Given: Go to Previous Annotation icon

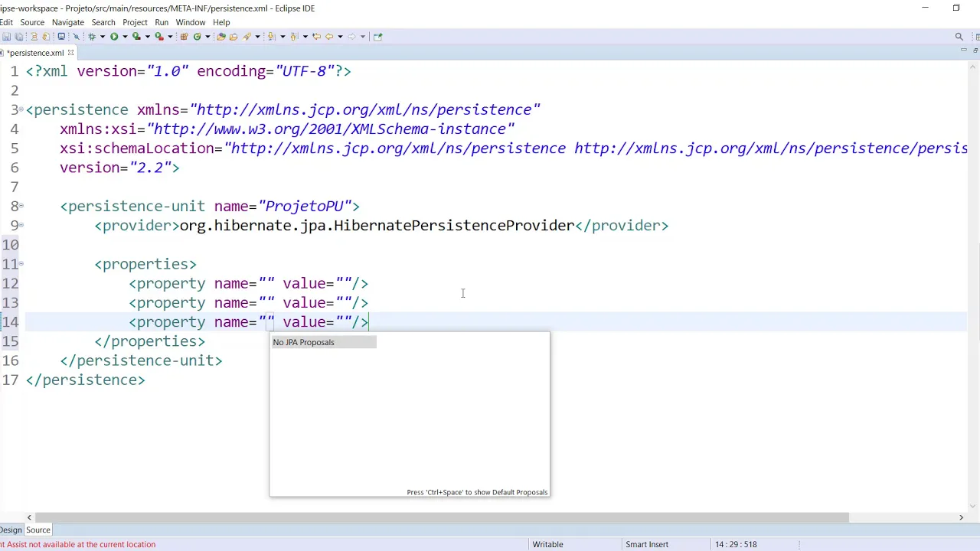Looking at the screenshot, I should [x=294, y=36].
